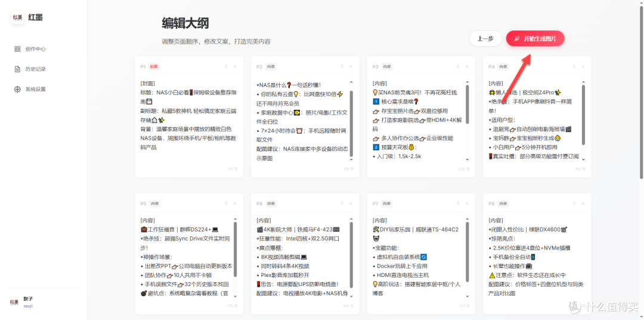Delete card P6 with its X icon
The image size is (644, 320).
tap(351, 203)
